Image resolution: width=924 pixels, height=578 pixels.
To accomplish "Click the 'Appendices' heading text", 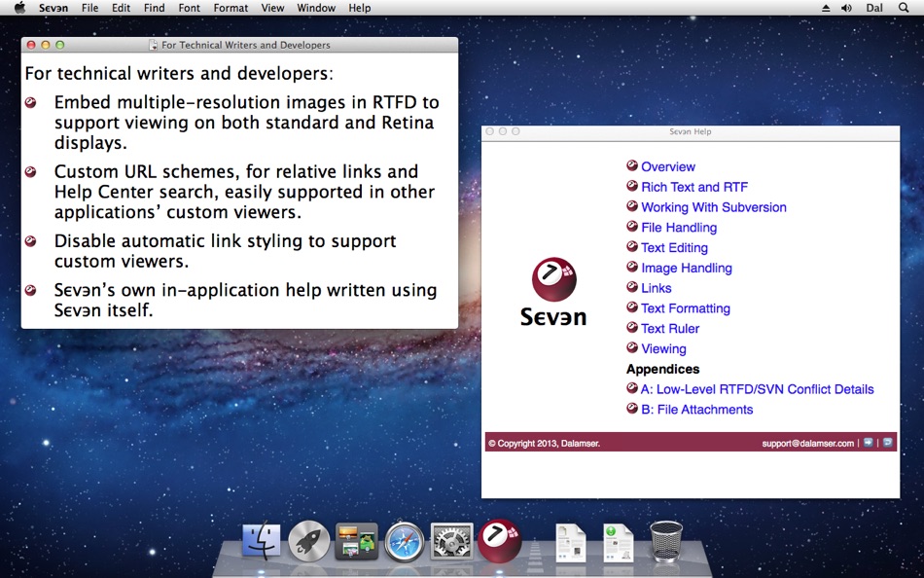I will tap(663, 369).
